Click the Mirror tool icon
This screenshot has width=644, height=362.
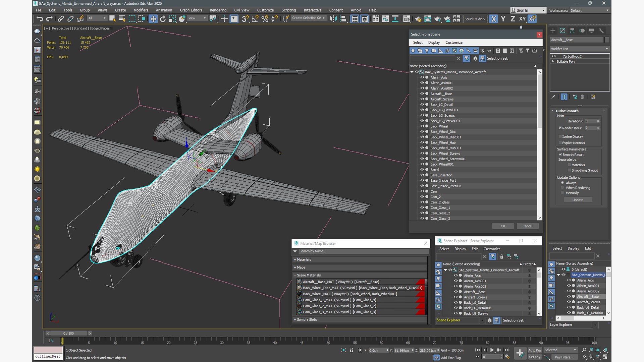(x=333, y=19)
